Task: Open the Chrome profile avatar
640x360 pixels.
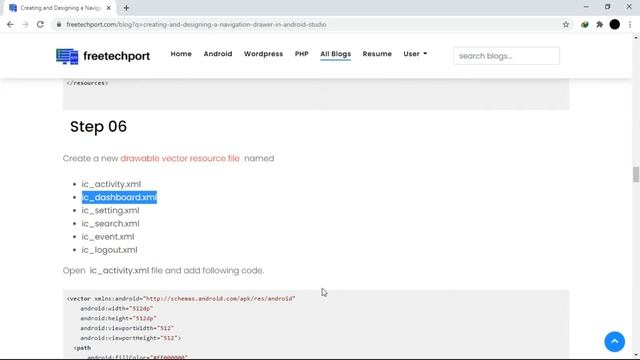Action: pyautogui.click(x=615, y=24)
